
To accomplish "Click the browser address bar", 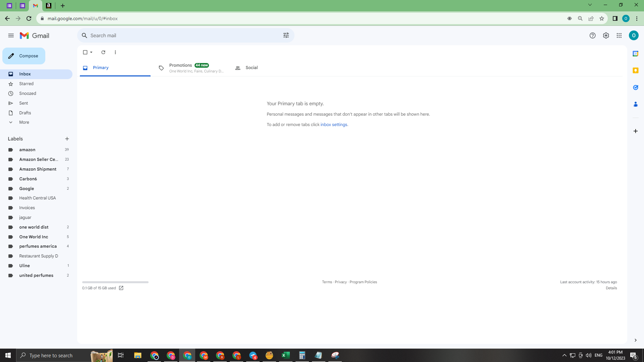I will coord(302,18).
